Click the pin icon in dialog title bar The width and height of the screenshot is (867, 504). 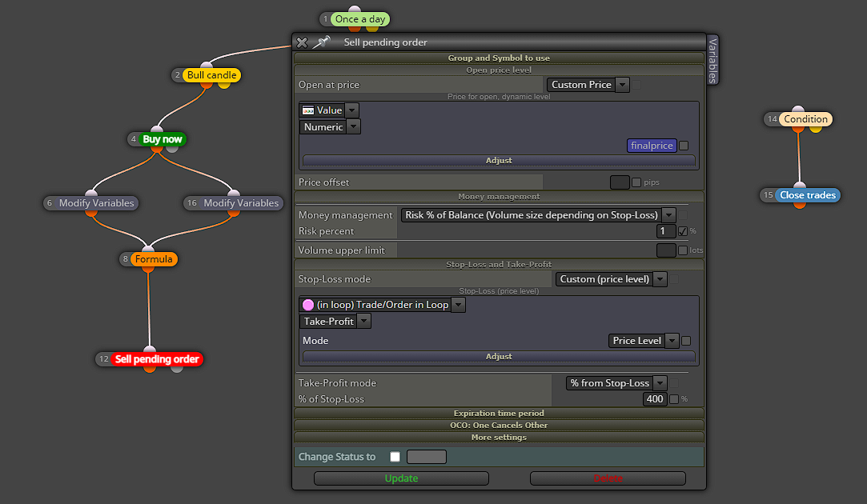coord(321,42)
